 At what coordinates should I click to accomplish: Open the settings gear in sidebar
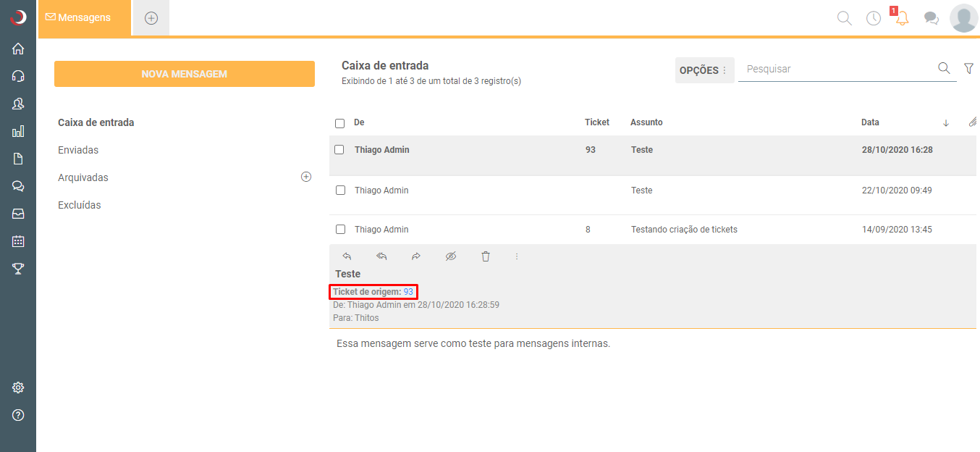coord(18,388)
